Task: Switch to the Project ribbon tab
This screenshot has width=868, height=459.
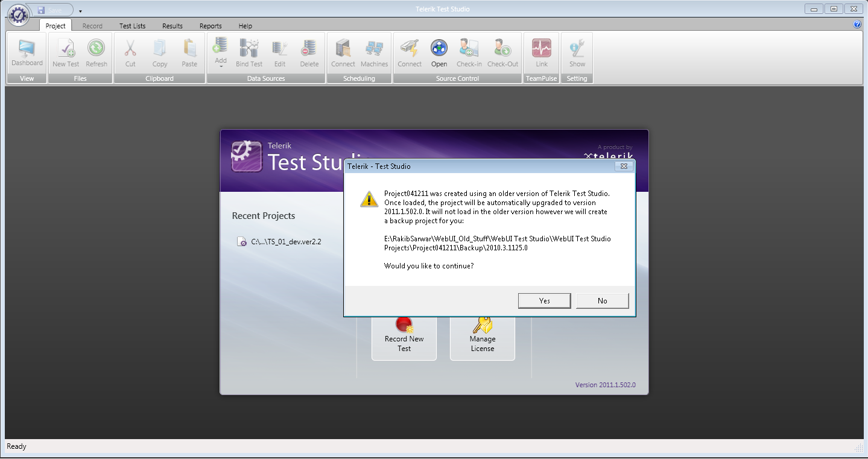Action: pyautogui.click(x=55, y=26)
